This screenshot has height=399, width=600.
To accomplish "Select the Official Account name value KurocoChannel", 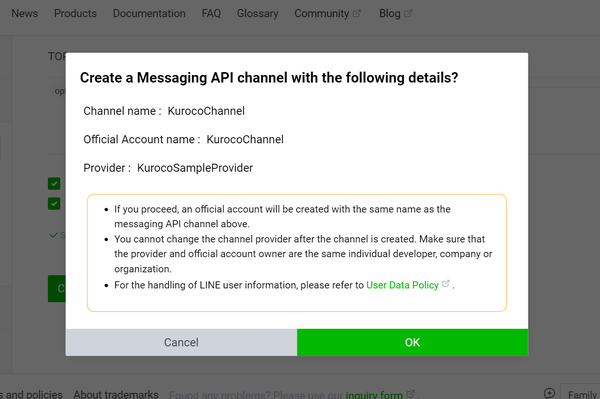I will point(245,139).
